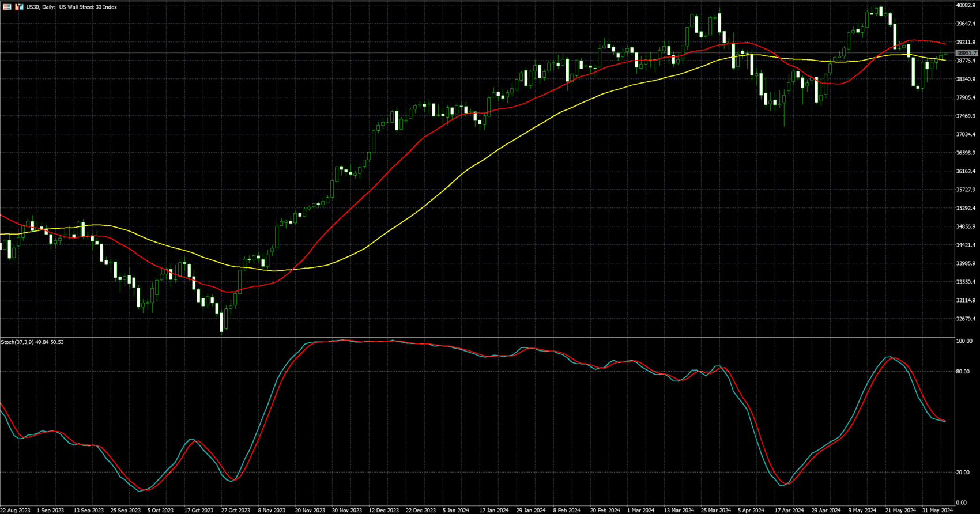Click the 80.00 stochastic level label
The height and width of the screenshot is (514, 980).
[x=962, y=372]
